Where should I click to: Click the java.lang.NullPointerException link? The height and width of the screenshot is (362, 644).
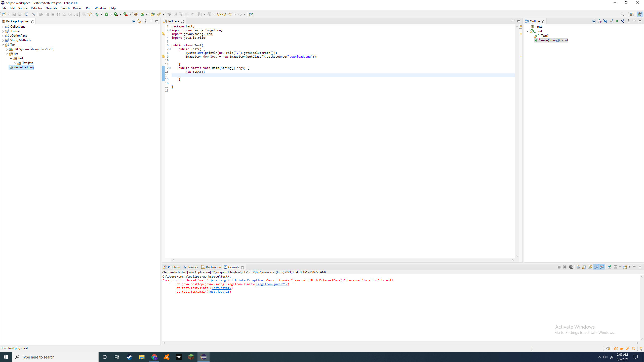[x=236, y=280]
